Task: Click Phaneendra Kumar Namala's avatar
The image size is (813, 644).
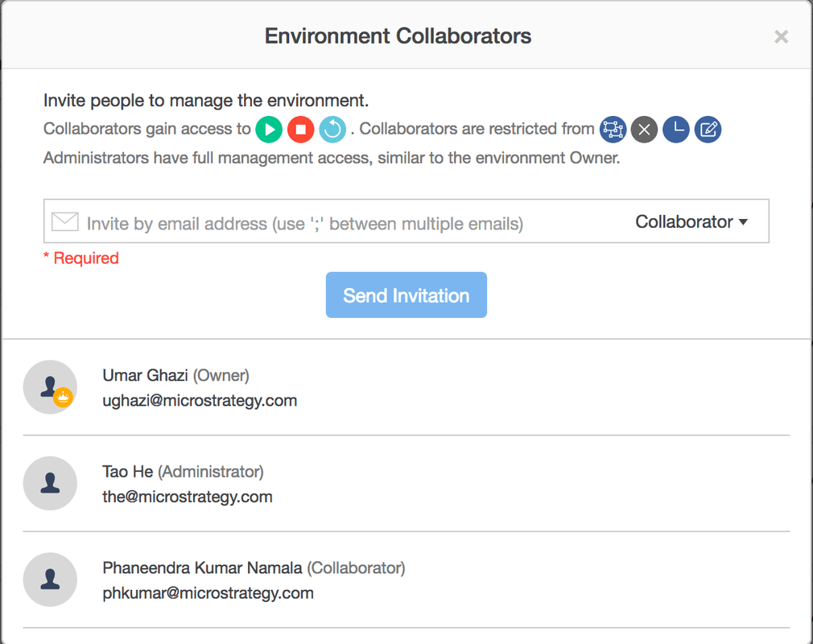Action: tap(50, 580)
